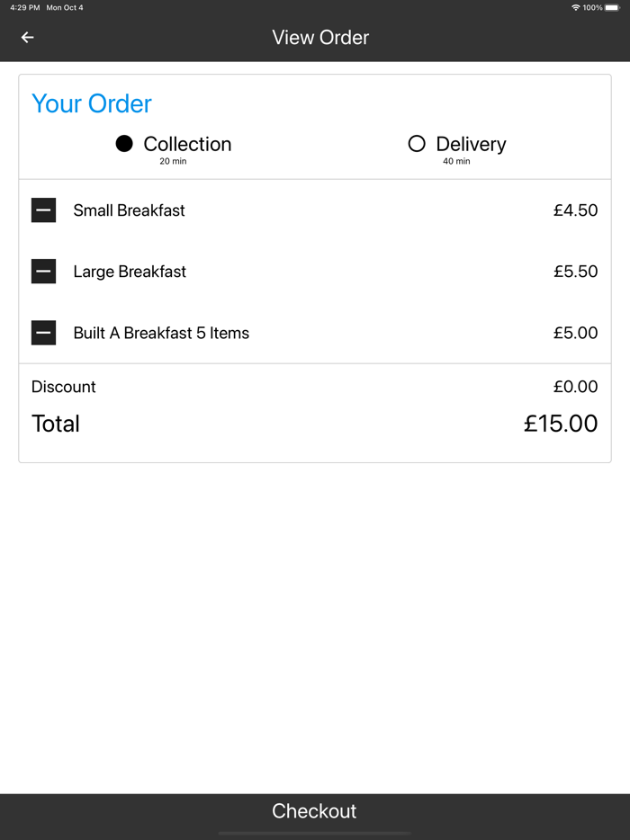Click the Wi-Fi status icon
630x840 pixels.
pyautogui.click(x=576, y=7)
